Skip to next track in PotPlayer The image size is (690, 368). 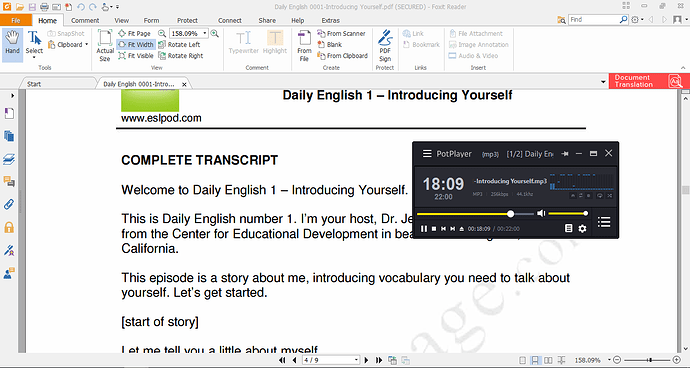pos(452,229)
